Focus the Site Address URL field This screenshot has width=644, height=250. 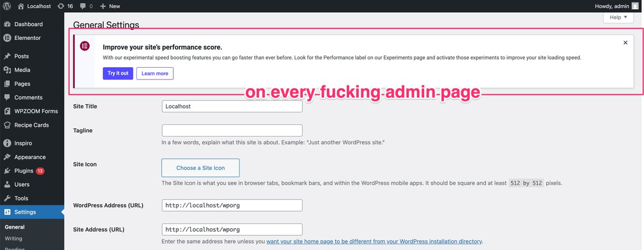(232, 229)
